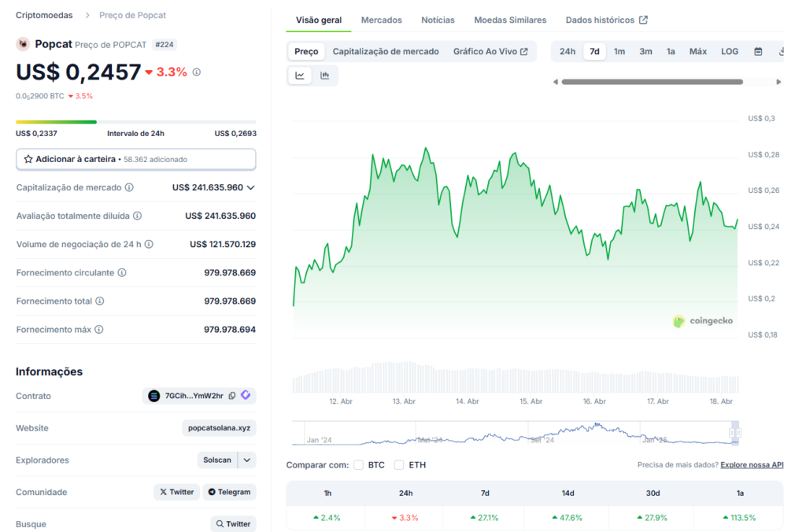Image resolution: width=806 pixels, height=532 pixels.
Task: Click the 7d performance value 27.1%
Action: 484,518
